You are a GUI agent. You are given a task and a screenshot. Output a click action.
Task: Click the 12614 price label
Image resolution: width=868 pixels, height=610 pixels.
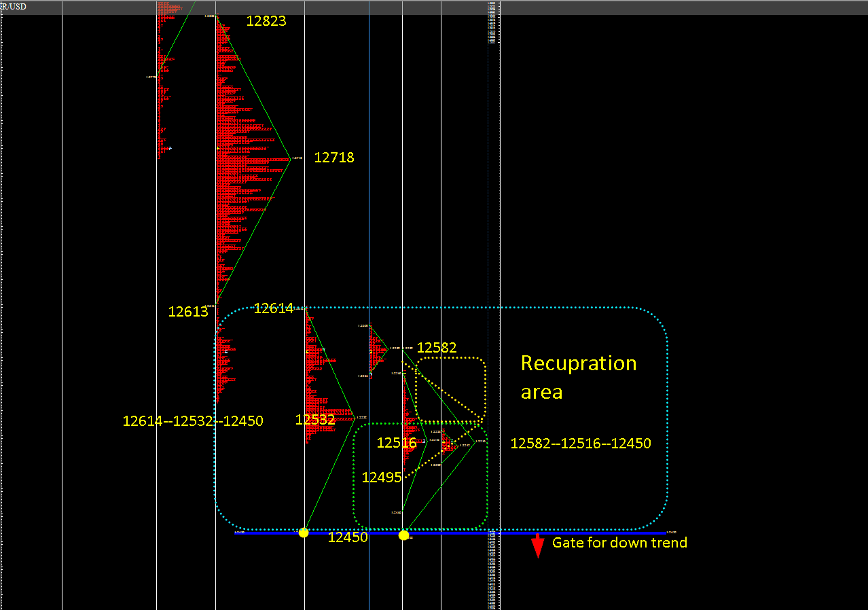pos(274,308)
